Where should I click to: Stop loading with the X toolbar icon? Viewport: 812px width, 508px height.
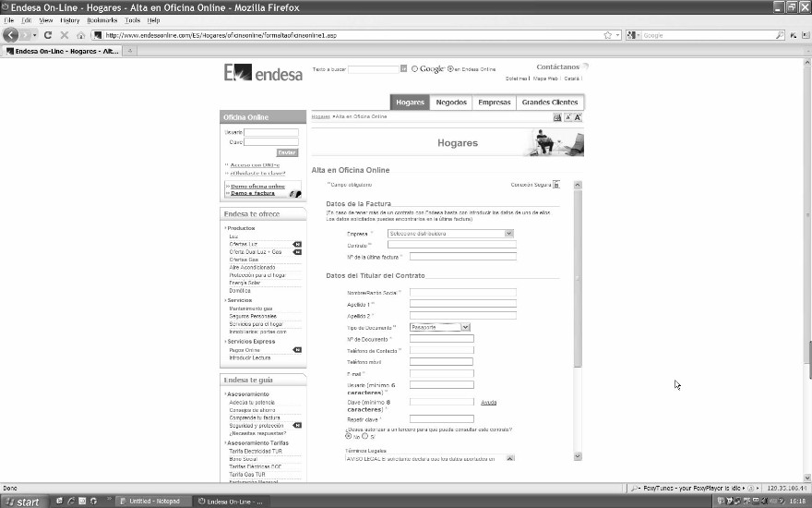(x=65, y=35)
